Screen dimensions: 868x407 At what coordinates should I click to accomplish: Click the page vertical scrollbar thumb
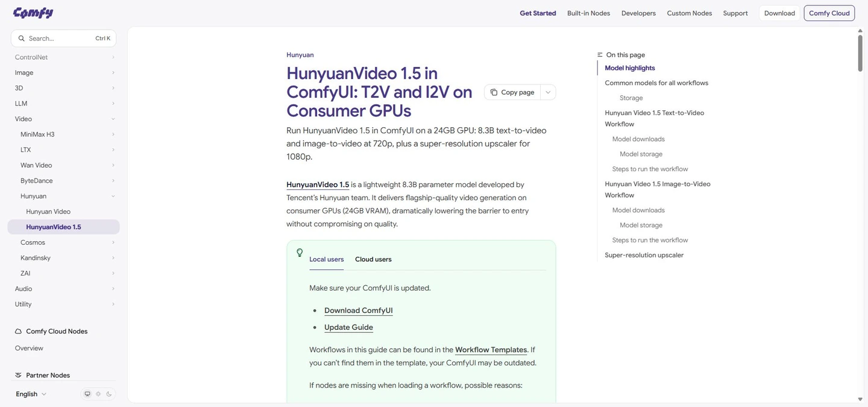click(x=860, y=53)
